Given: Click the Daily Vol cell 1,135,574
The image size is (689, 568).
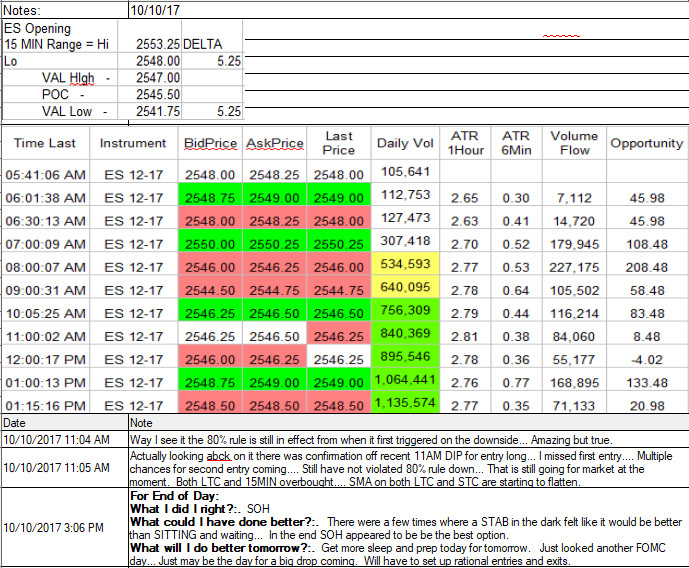Looking at the screenshot, I should pos(405,402).
